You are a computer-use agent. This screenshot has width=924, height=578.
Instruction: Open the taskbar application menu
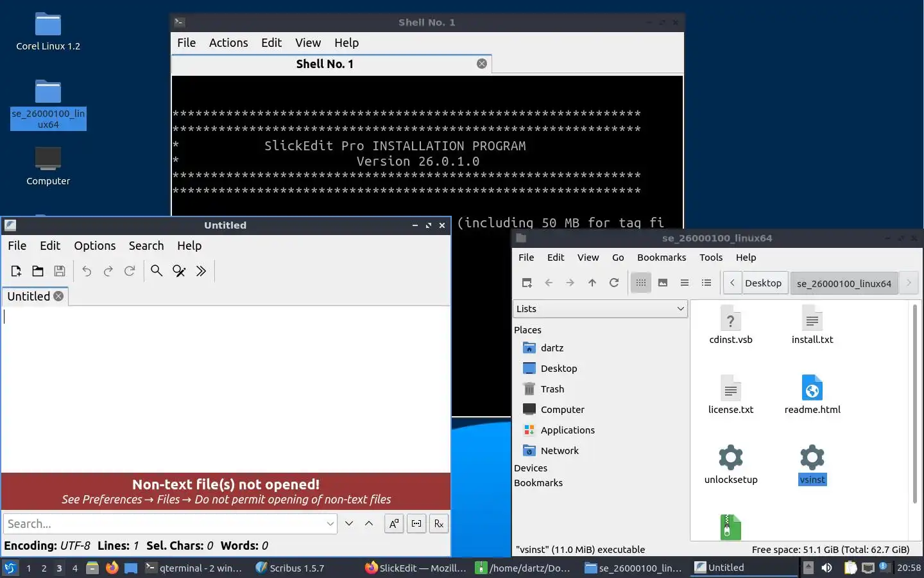[x=10, y=568]
